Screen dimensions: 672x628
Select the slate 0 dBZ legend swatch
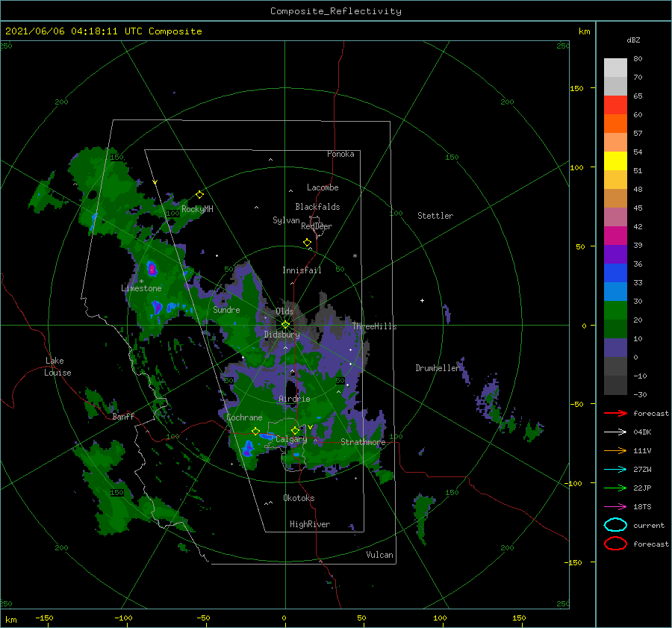point(615,348)
